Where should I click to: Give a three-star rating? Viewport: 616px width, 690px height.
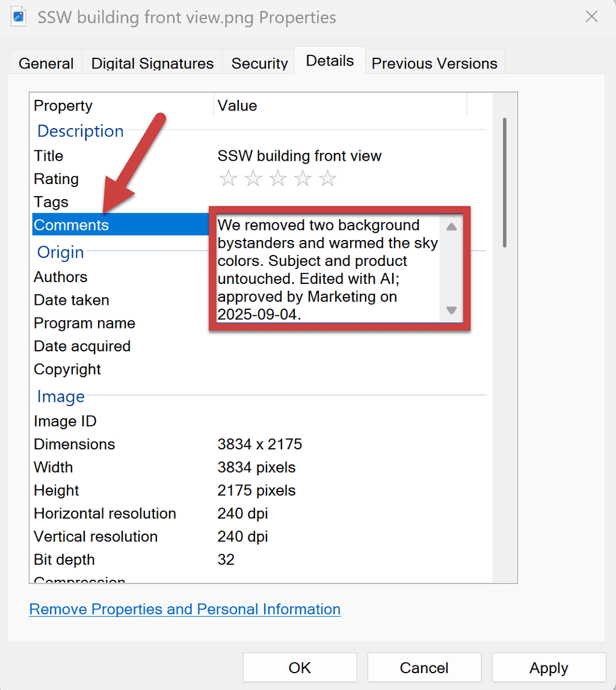(x=278, y=178)
